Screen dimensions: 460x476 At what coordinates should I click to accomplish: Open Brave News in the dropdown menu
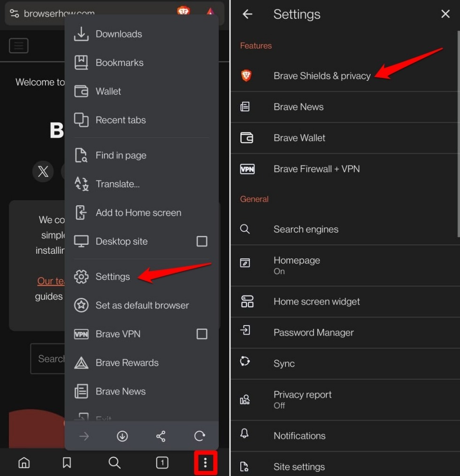pos(141,391)
